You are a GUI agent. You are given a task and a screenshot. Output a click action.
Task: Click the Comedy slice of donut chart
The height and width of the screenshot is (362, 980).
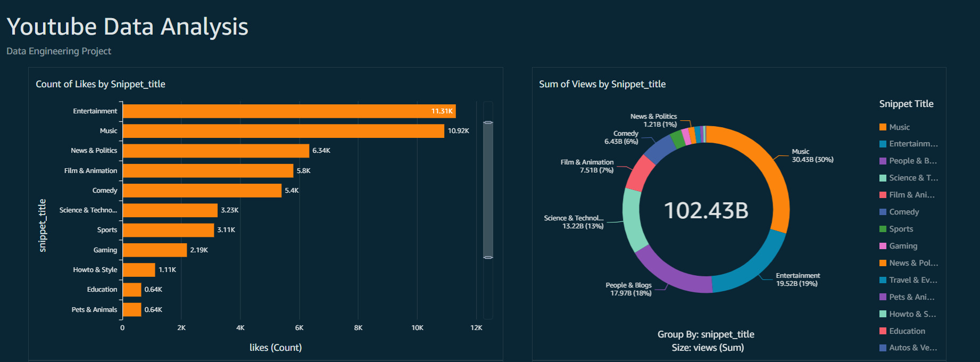[659, 149]
